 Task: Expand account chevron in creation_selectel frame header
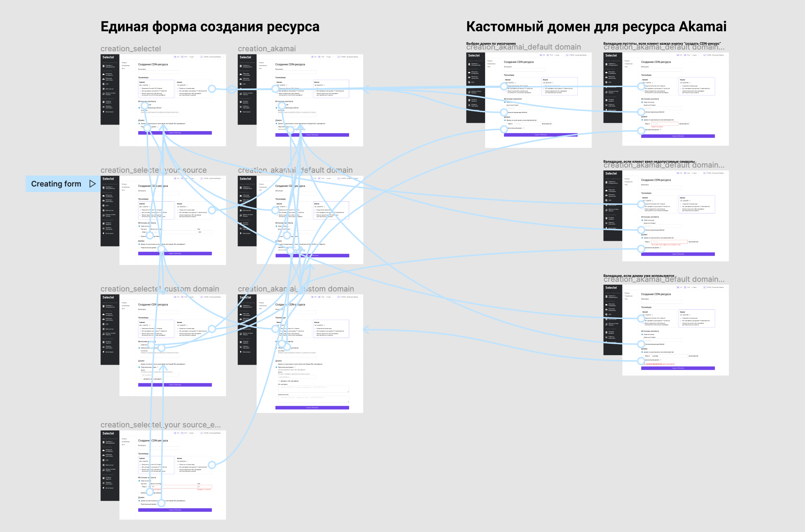(x=223, y=57)
